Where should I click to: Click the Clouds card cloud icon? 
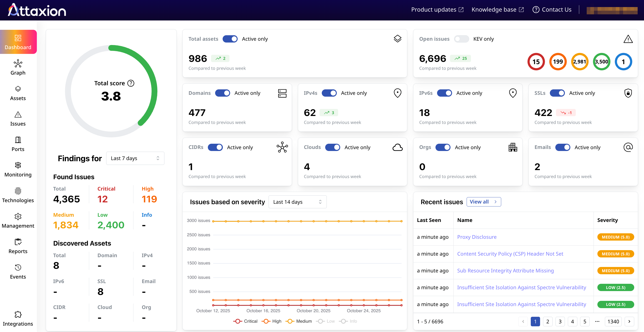[397, 147]
